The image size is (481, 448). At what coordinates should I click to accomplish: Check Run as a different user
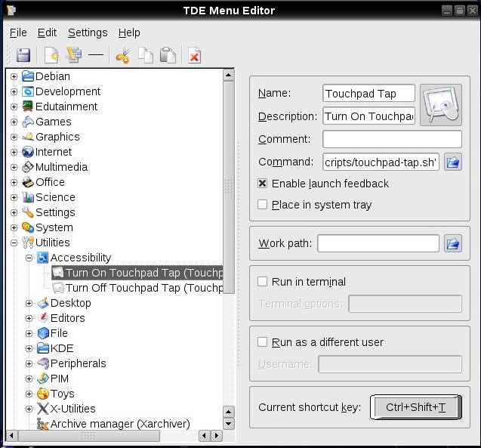coord(262,341)
